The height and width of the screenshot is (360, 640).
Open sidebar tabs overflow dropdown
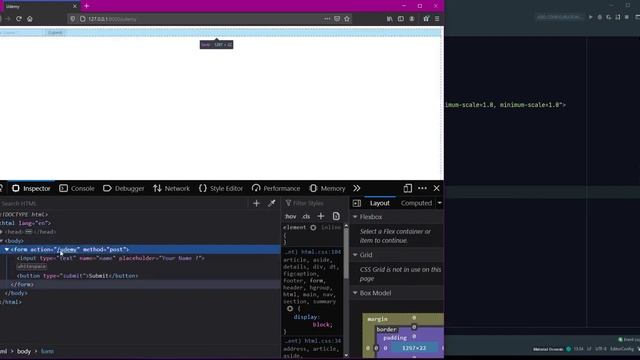point(440,203)
